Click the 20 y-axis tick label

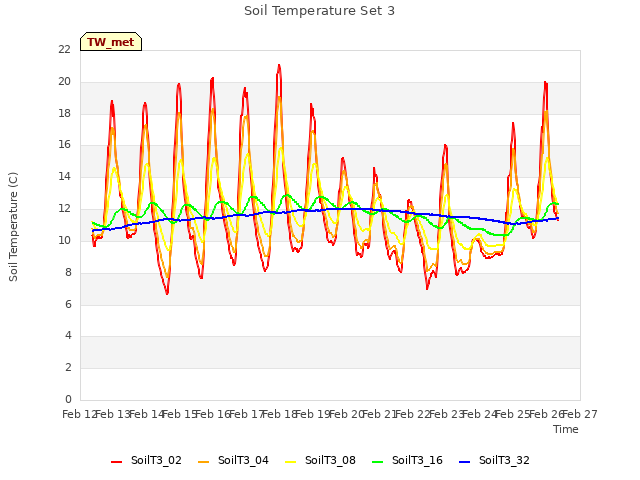(x=64, y=81)
